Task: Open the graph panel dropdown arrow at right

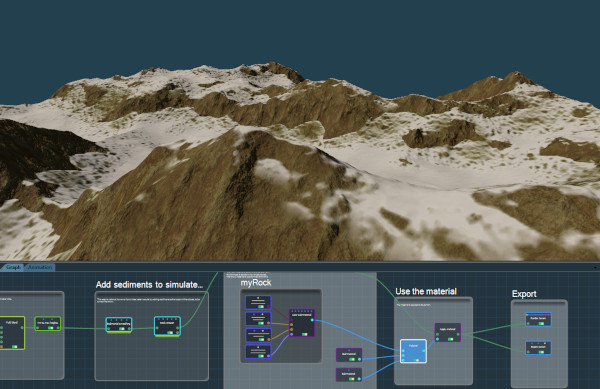Action: tap(595, 267)
